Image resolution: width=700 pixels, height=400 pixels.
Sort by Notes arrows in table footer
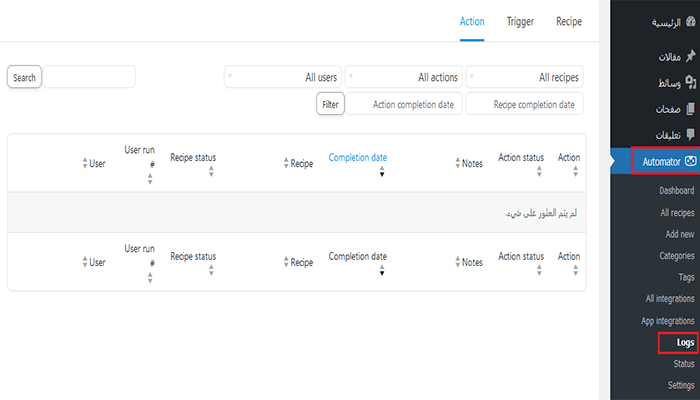[x=458, y=262]
